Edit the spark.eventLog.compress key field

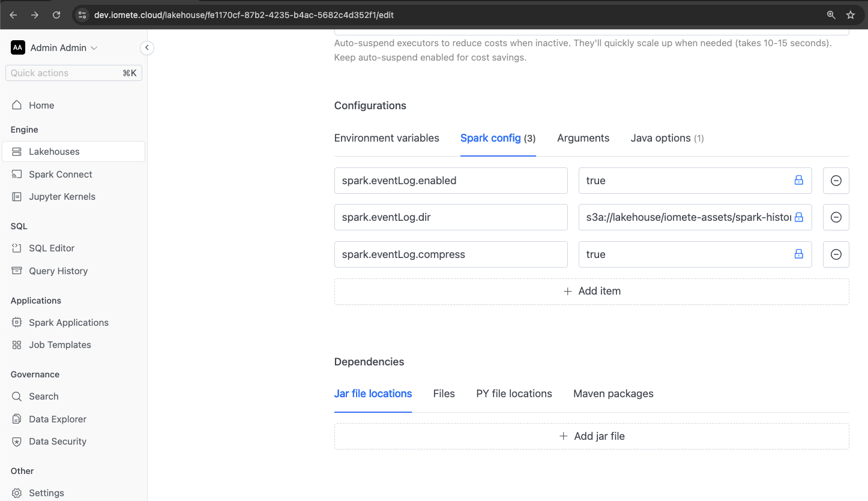[451, 254]
